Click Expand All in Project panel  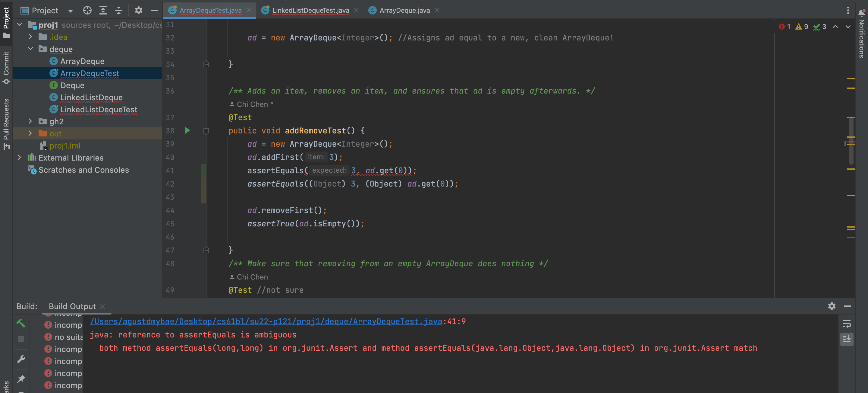pyautogui.click(x=103, y=11)
